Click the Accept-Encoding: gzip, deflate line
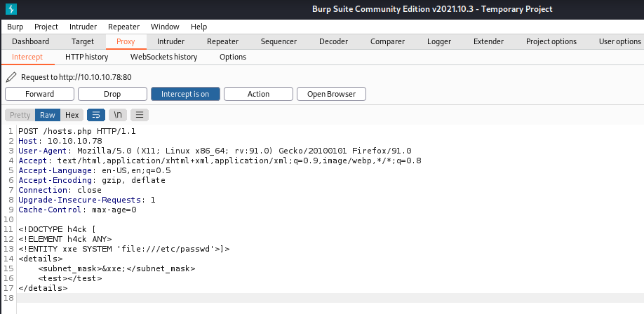 click(x=92, y=180)
